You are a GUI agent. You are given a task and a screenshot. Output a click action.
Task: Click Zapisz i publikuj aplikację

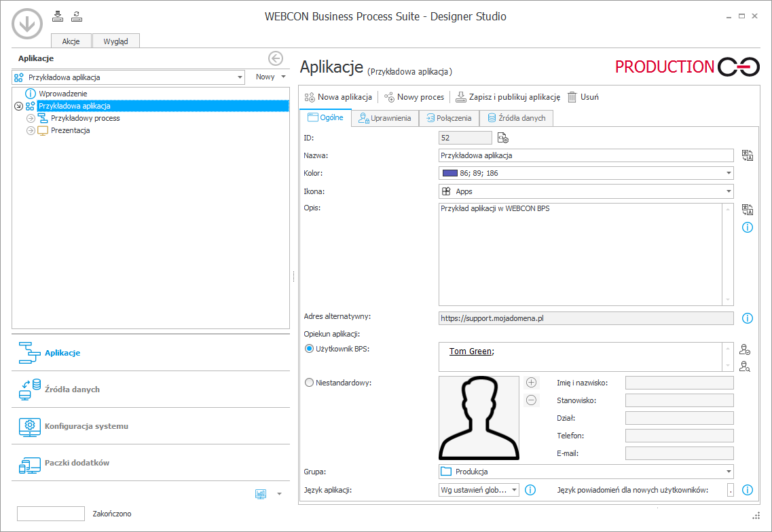click(508, 97)
